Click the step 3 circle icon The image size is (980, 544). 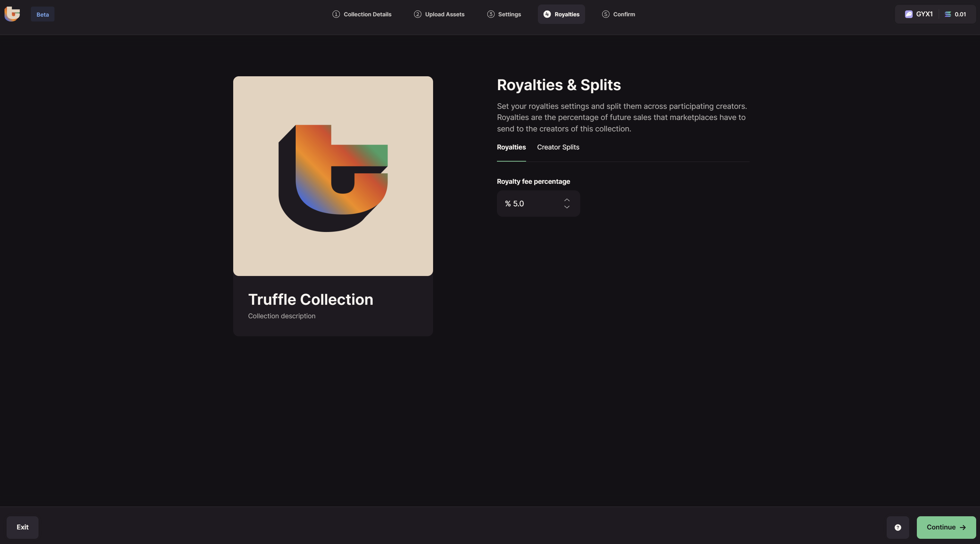point(491,14)
